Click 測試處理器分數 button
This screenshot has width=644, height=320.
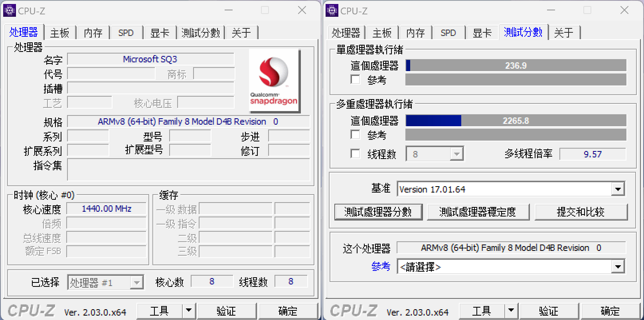(x=378, y=212)
